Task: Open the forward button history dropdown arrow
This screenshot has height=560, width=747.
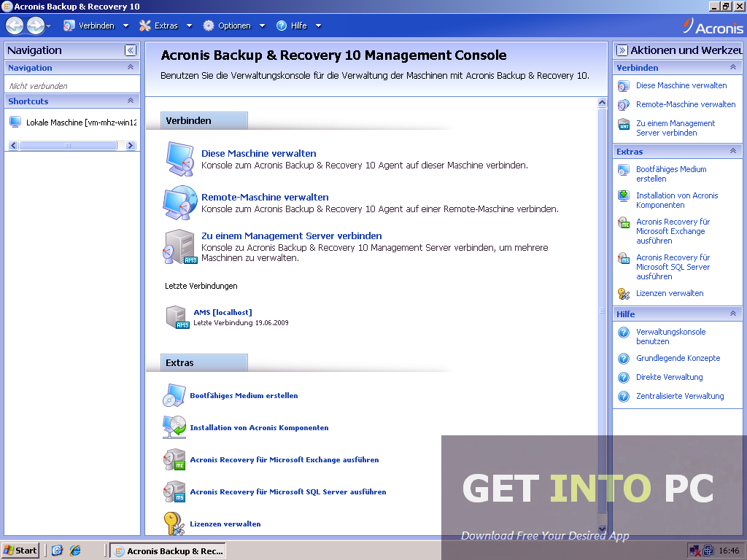Action: [49, 26]
